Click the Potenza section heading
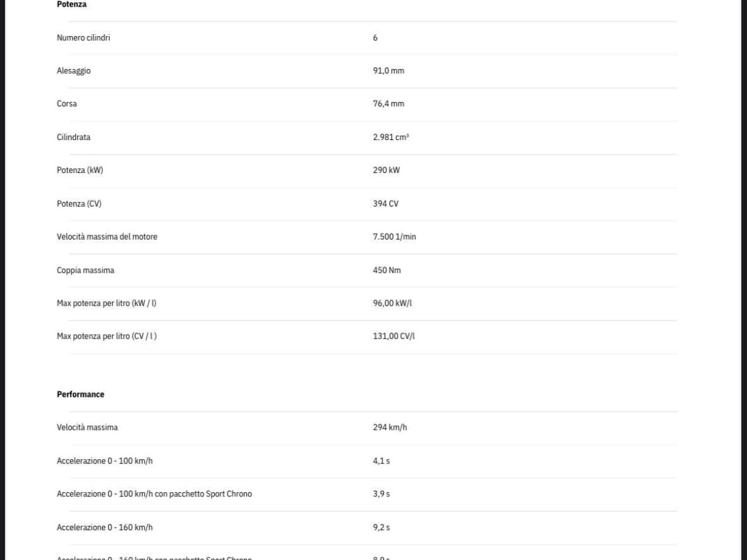This screenshot has height=560, width=747. (72, 4)
